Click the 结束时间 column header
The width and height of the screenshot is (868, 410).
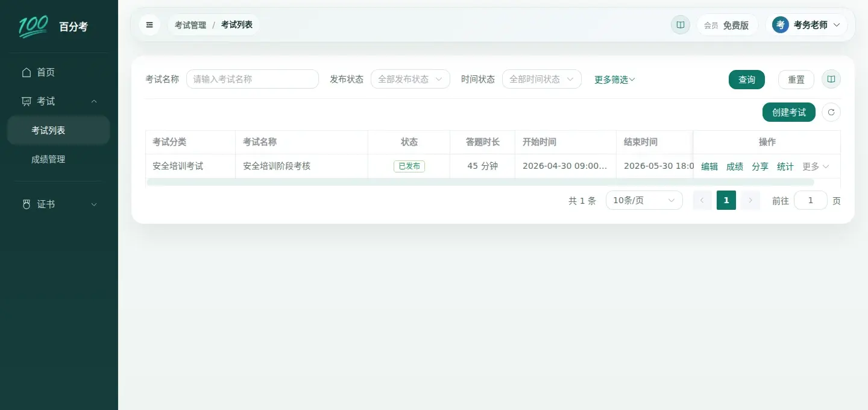pyautogui.click(x=655, y=142)
